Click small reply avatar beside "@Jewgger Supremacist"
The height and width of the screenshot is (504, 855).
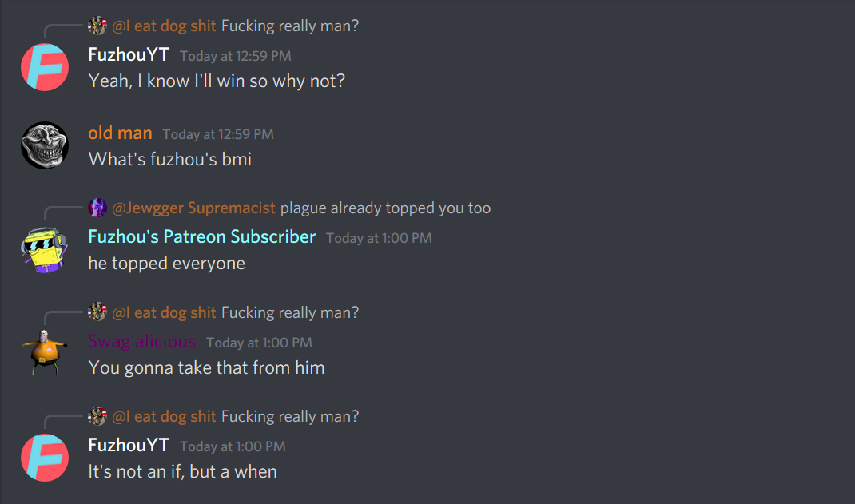pyautogui.click(x=97, y=208)
